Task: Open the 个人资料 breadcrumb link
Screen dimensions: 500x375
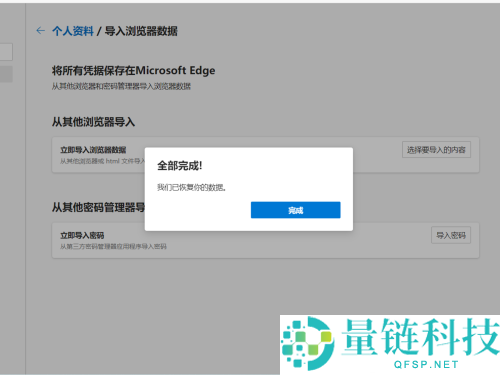Action: (73, 31)
